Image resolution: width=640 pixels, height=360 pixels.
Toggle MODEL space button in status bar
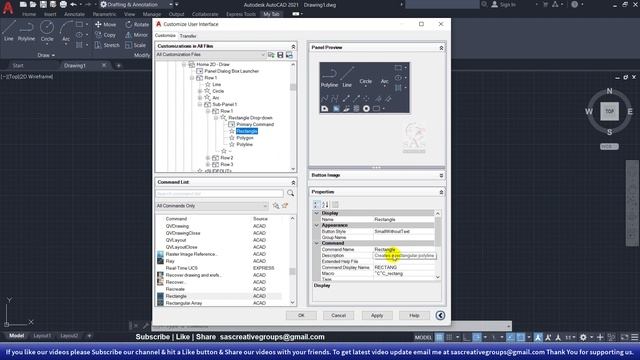[423, 337]
